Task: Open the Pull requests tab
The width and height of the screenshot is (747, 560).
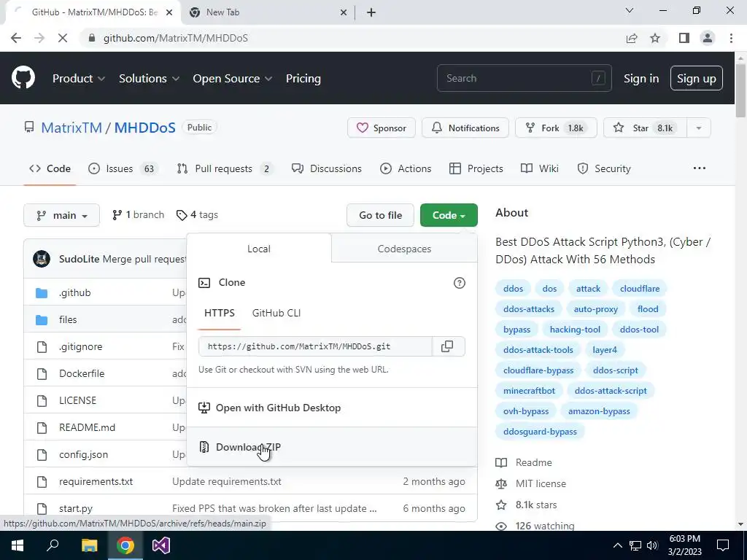Action: pos(225,168)
